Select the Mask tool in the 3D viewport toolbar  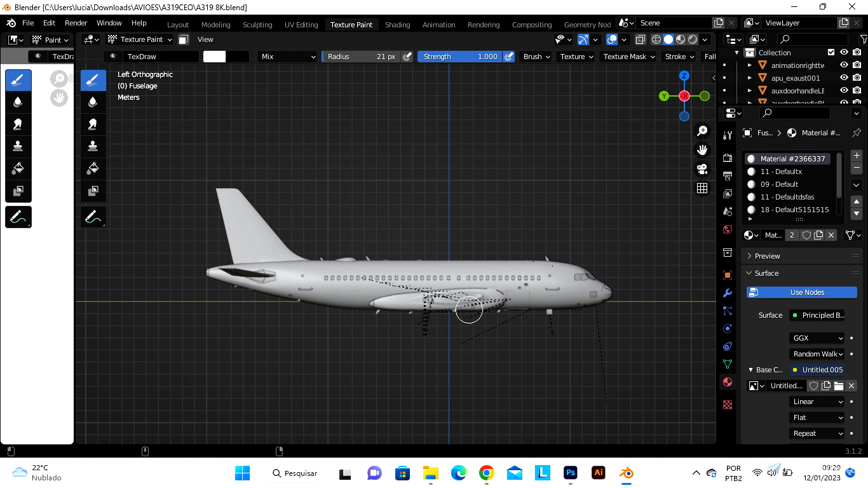coord(93,191)
